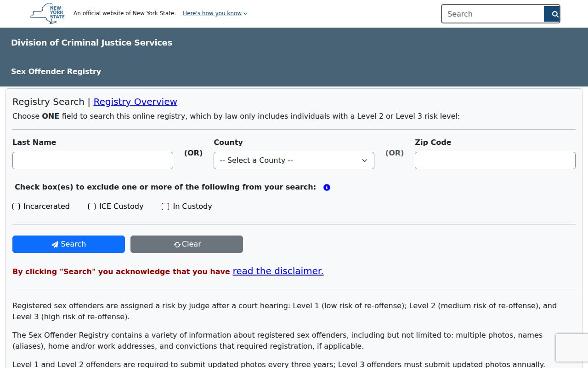Click the reCAPTCHA badge in the page corner

coord(571,348)
